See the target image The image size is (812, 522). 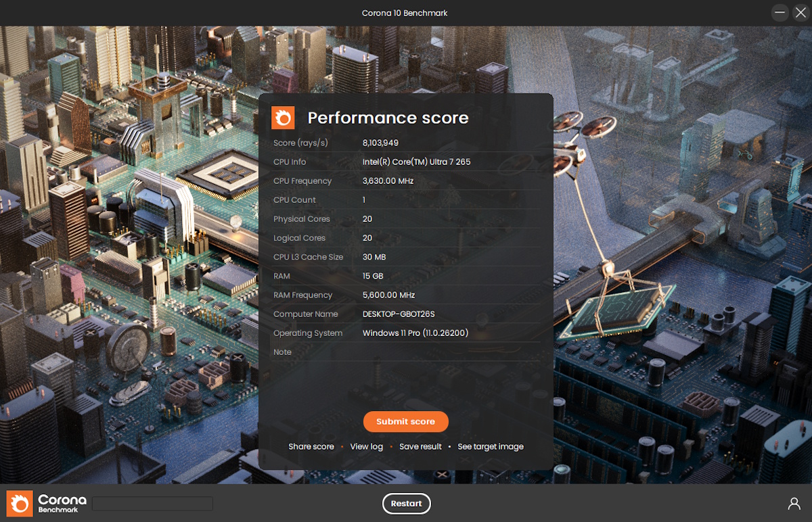pos(491,446)
